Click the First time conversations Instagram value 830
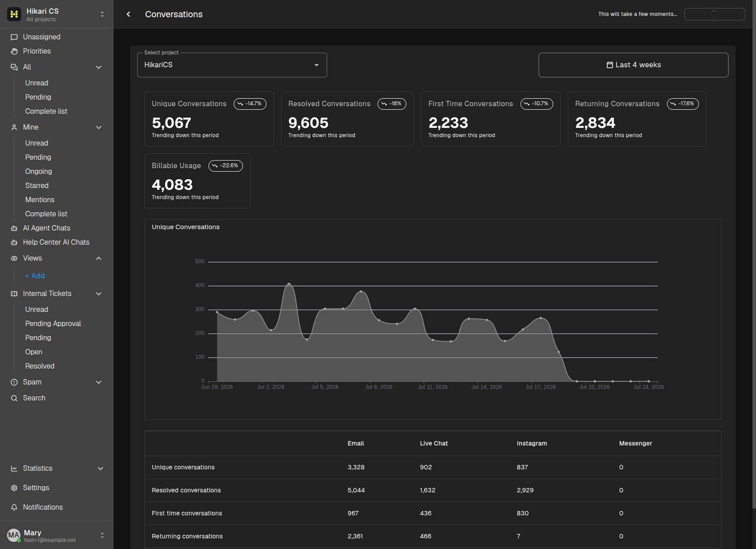This screenshot has height=549, width=756. (523, 514)
